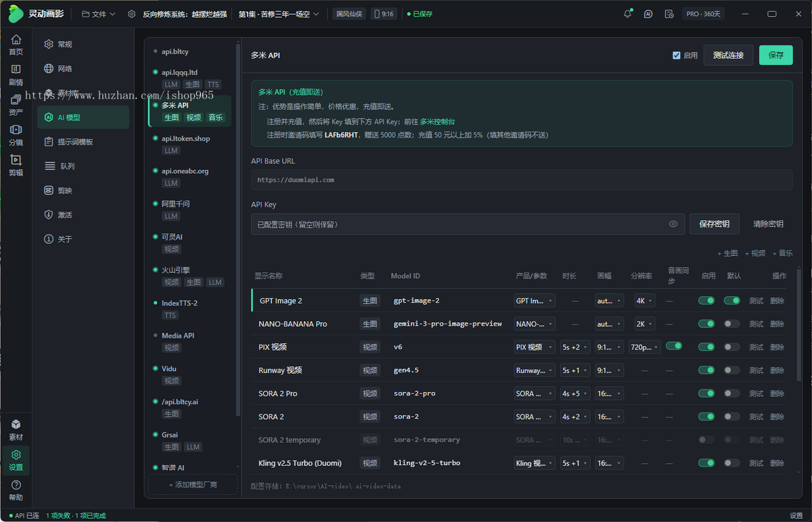The width and height of the screenshot is (812, 522).
Task: Switch to the 分镜 storyboard section
Action: (16, 135)
